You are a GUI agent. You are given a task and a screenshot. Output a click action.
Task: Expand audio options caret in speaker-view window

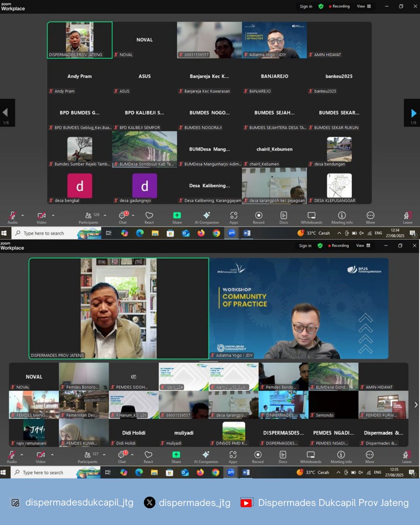(x=22, y=455)
